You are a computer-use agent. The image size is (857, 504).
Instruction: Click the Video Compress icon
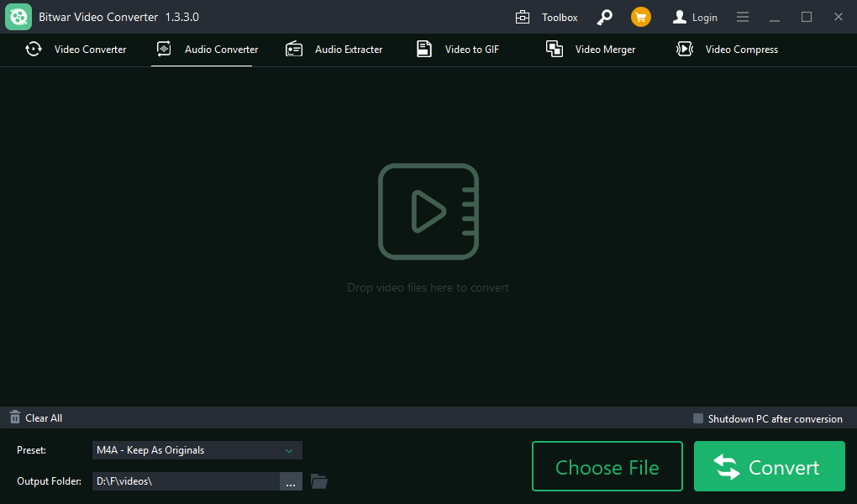tap(684, 49)
